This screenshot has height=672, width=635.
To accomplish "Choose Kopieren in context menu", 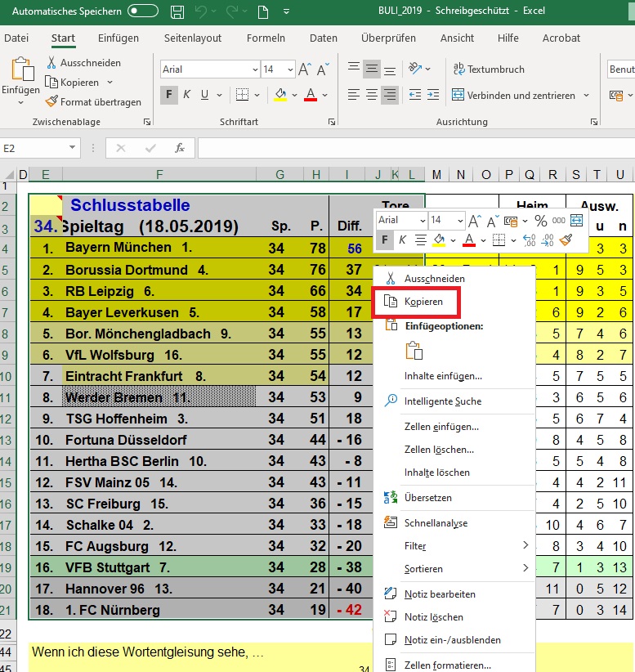I will [x=454, y=302].
